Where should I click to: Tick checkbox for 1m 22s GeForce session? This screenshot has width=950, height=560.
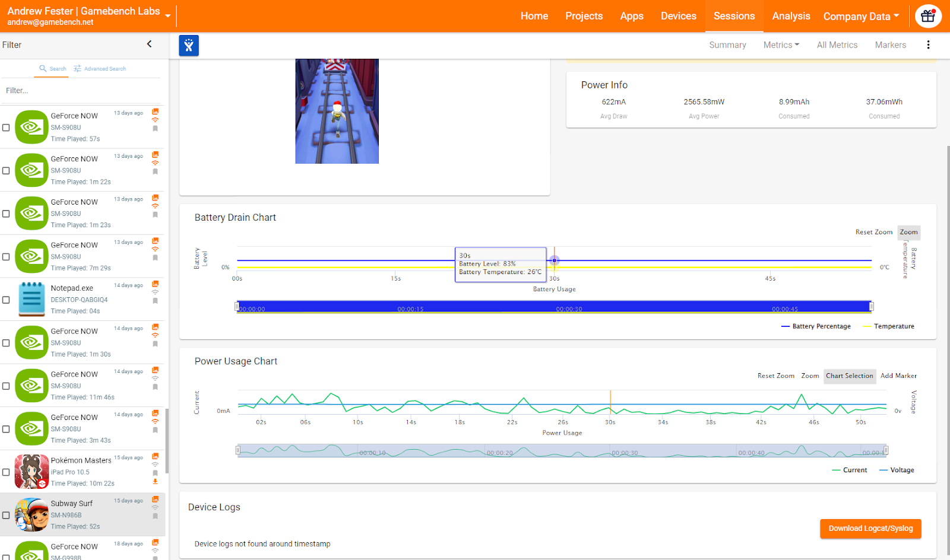click(x=6, y=170)
